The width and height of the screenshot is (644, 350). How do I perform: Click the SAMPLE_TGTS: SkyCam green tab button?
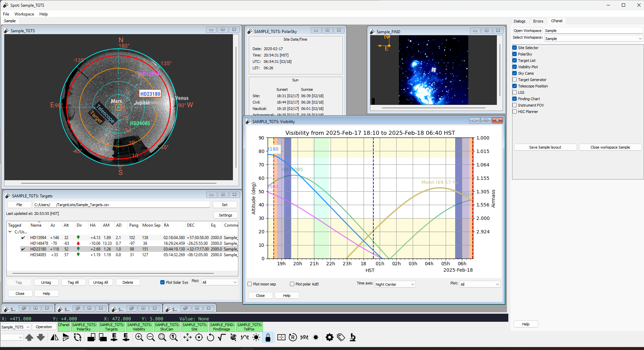[x=167, y=327]
